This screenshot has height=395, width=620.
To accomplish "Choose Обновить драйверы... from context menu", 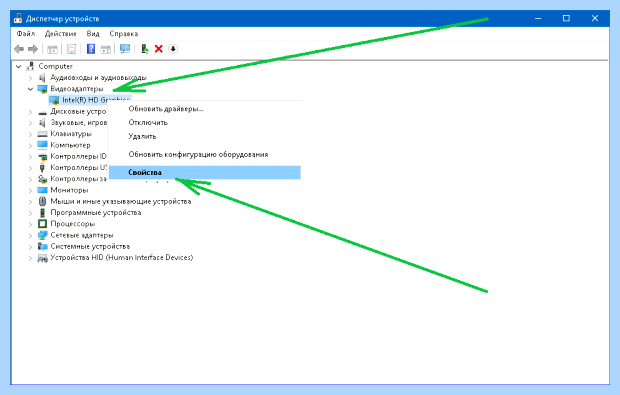I will (205, 109).
